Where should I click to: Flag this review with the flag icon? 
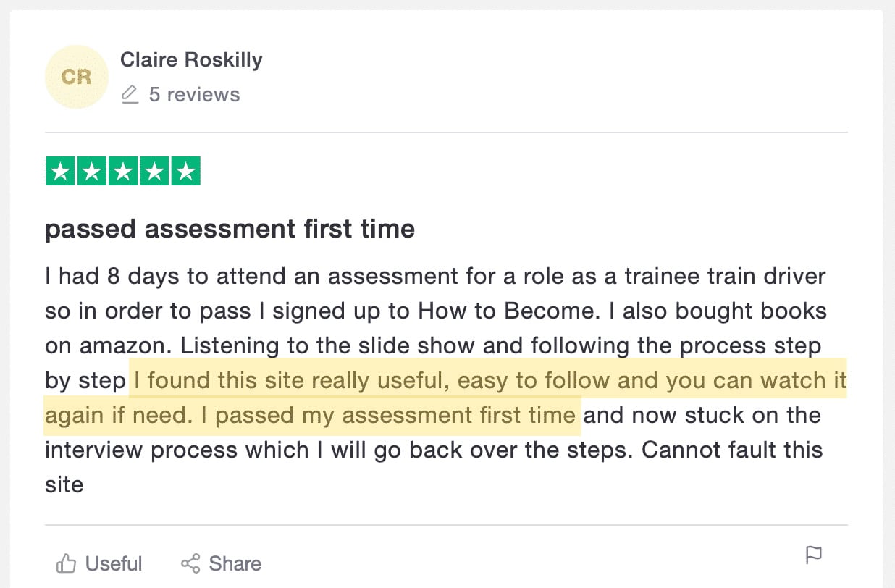point(814,555)
